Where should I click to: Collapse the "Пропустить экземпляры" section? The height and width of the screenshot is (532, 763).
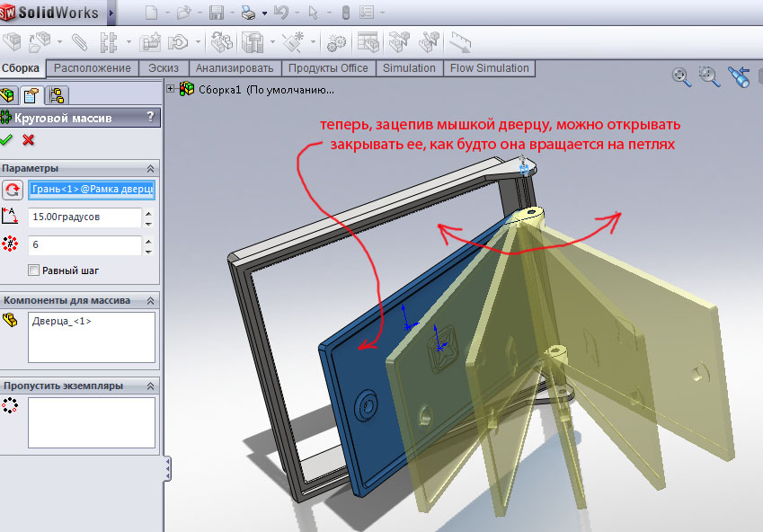click(150, 386)
